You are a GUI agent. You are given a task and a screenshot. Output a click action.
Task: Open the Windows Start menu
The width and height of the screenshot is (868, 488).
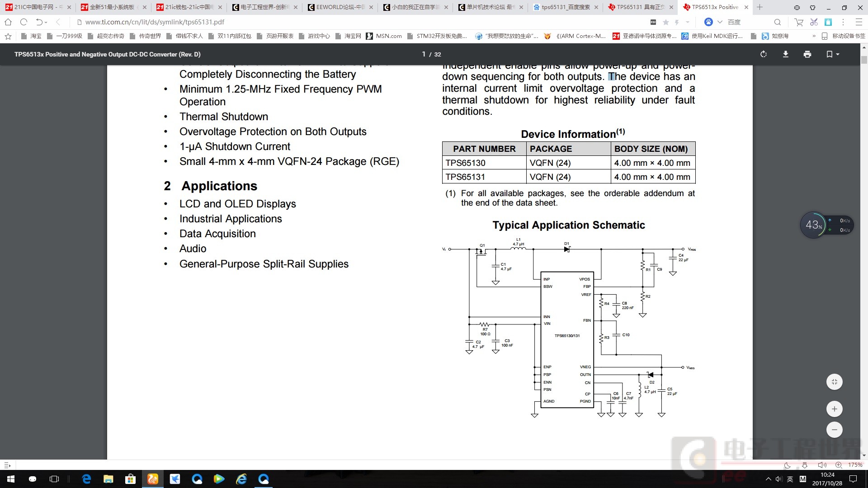11,479
